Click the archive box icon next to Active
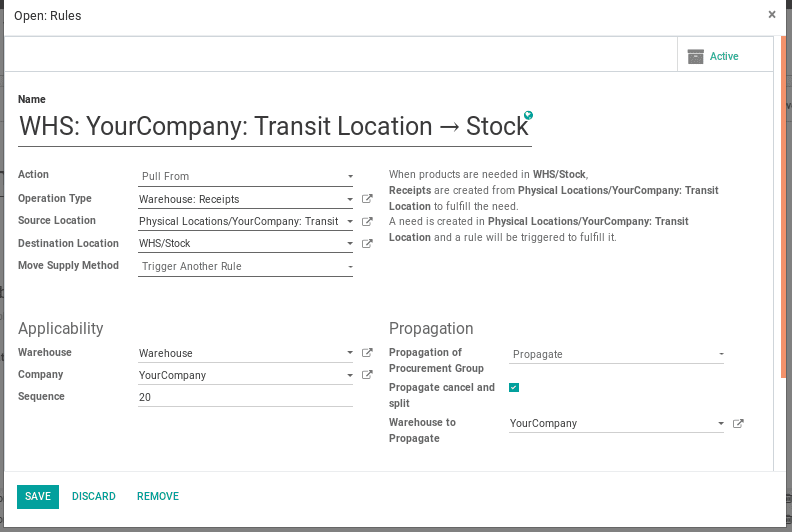The image size is (792, 532). coord(696,56)
